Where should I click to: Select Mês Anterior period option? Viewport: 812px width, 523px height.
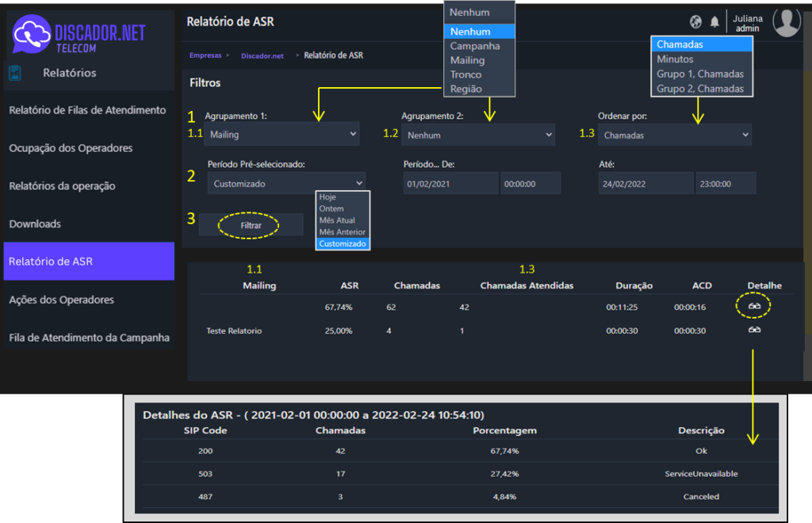(x=343, y=231)
